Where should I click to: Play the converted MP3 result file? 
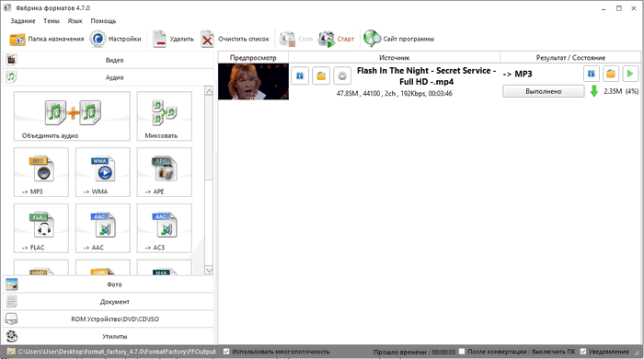[630, 75]
